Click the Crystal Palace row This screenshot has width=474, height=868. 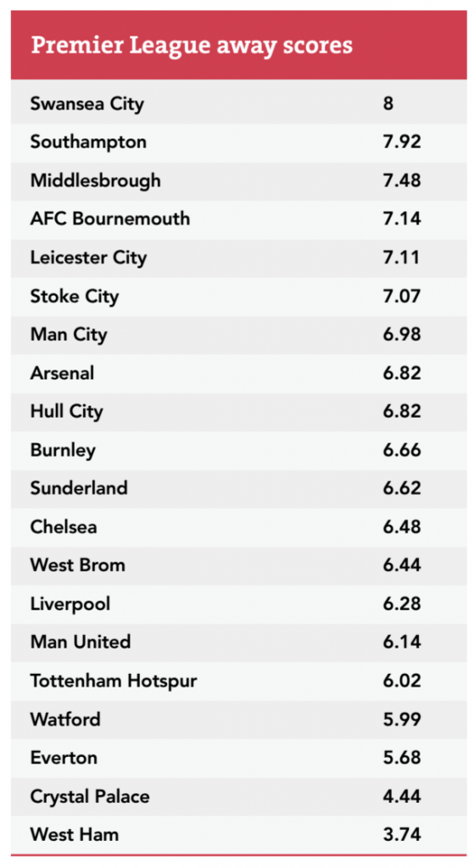point(238,797)
